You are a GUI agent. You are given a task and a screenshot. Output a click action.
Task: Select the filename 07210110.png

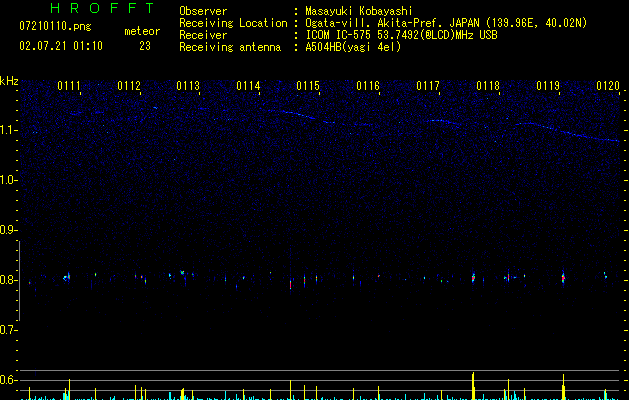[x=55, y=27]
